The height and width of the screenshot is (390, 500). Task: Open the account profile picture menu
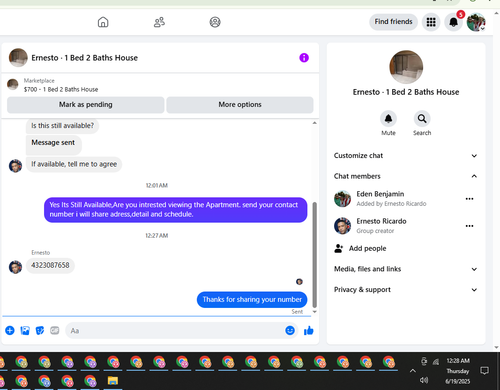(476, 22)
